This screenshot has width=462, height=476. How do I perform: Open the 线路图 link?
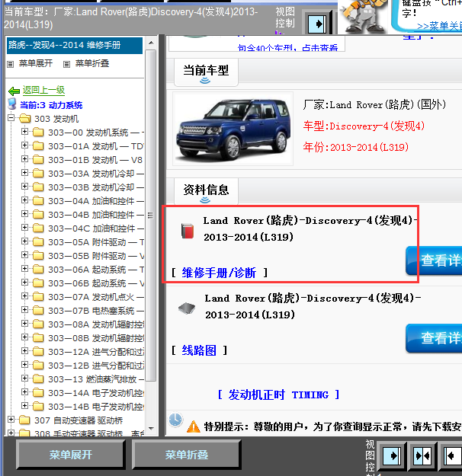click(199, 350)
